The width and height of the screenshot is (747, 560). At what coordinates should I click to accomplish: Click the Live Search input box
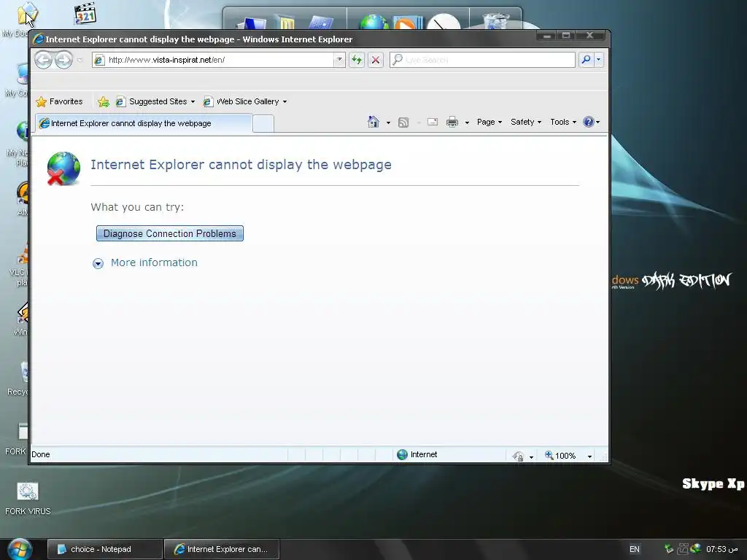point(482,60)
